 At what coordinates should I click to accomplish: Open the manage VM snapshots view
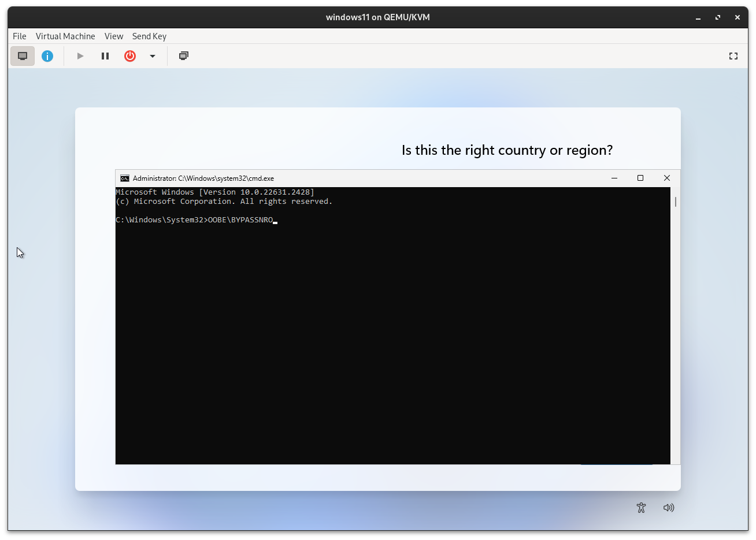coord(184,56)
